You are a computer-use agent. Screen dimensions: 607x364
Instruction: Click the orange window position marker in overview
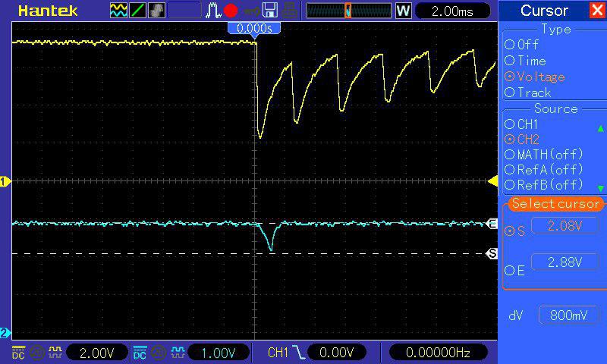click(348, 11)
